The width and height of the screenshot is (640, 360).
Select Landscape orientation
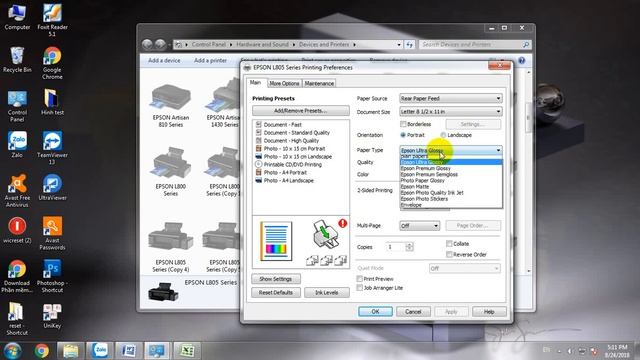click(443, 135)
